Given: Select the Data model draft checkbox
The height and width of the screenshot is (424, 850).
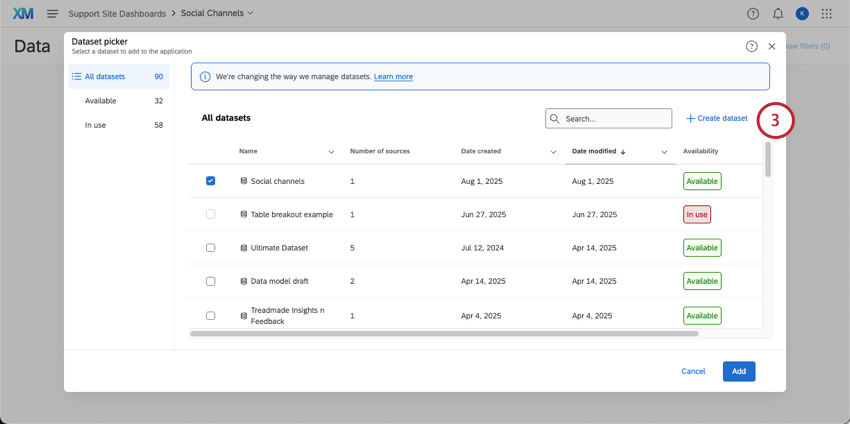Looking at the screenshot, I should click(211, 282).
